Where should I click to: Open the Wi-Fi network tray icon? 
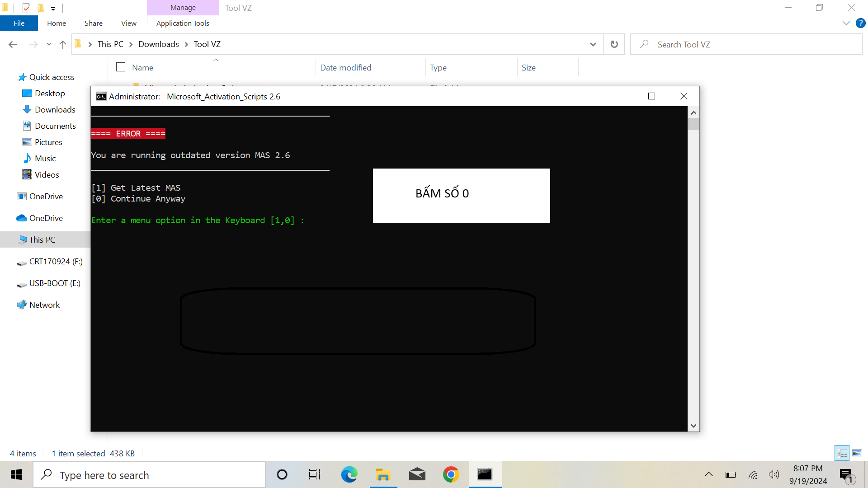pos(753,474)
